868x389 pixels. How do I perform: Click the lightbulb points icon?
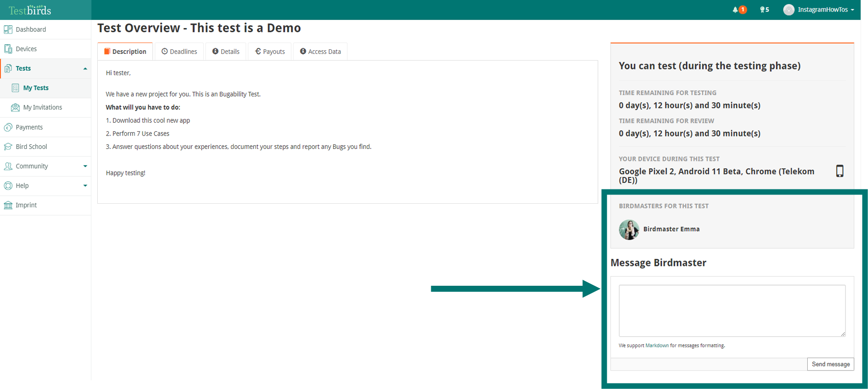(x=762, y=10)
